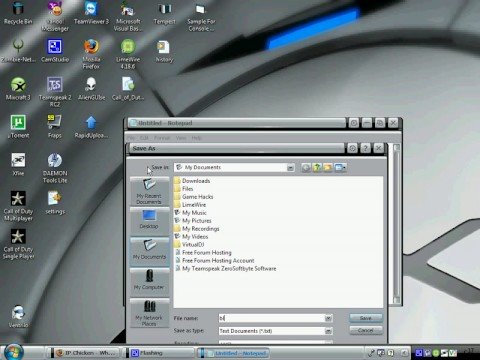Open Sample For Console desktop icon
480x360 pixels.
click(201, 16)
